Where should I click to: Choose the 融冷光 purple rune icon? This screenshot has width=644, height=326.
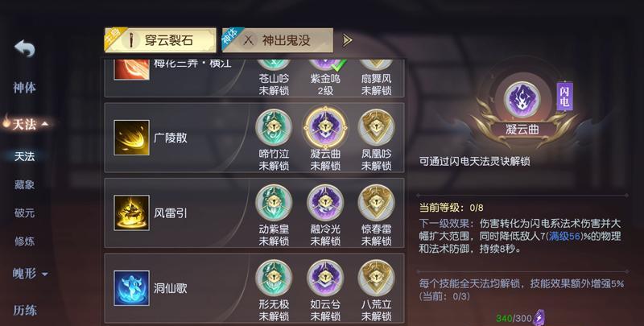tap(325, 203)
